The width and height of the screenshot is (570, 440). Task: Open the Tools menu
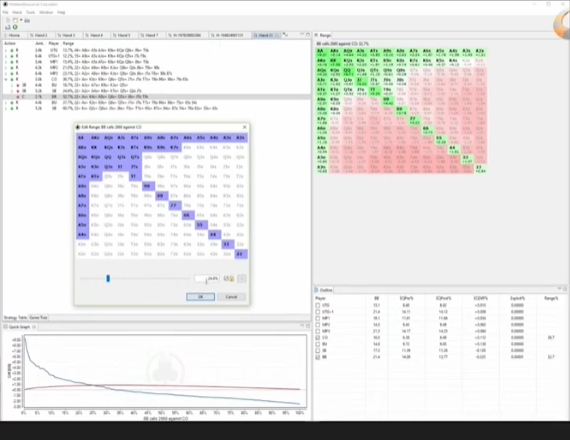click(31, 12)
